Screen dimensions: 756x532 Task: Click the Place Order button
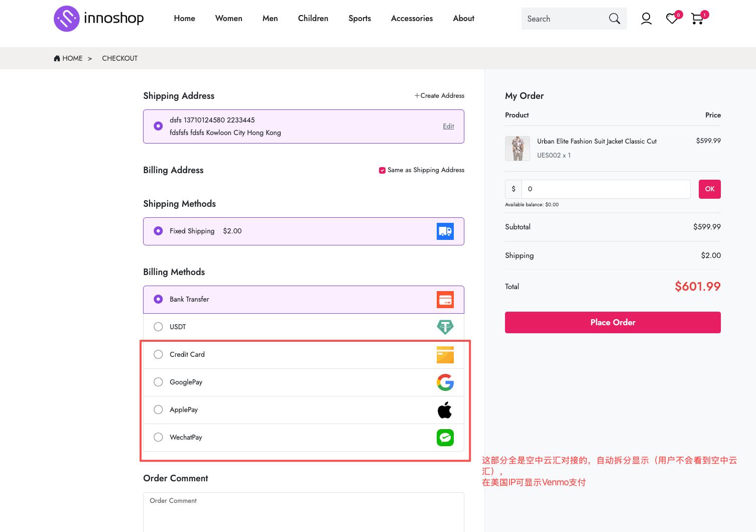click(612, 322)
